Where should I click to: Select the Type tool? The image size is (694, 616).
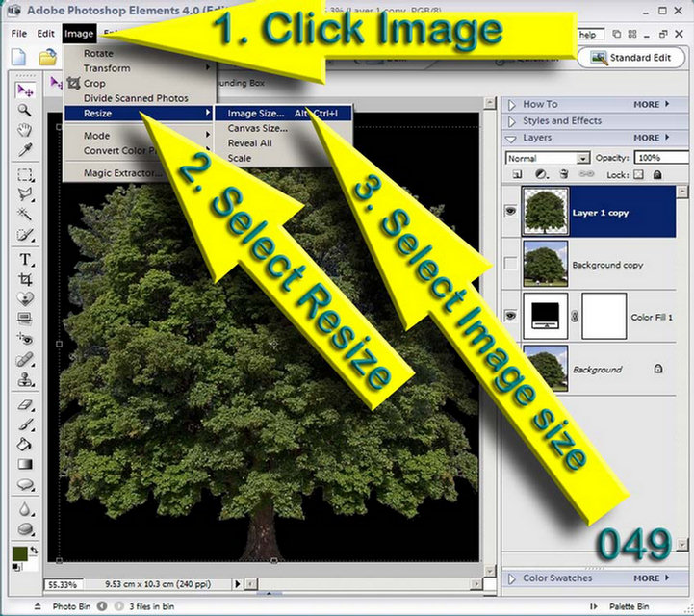(x=25, y=259)
